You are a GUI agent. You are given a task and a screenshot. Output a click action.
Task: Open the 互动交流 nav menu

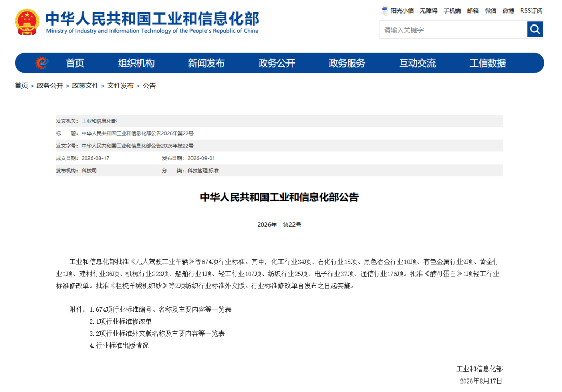click(417, 63)
